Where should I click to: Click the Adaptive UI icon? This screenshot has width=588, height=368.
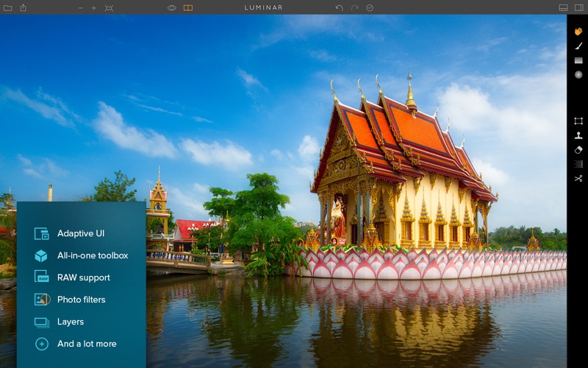[x=42, y=233]
